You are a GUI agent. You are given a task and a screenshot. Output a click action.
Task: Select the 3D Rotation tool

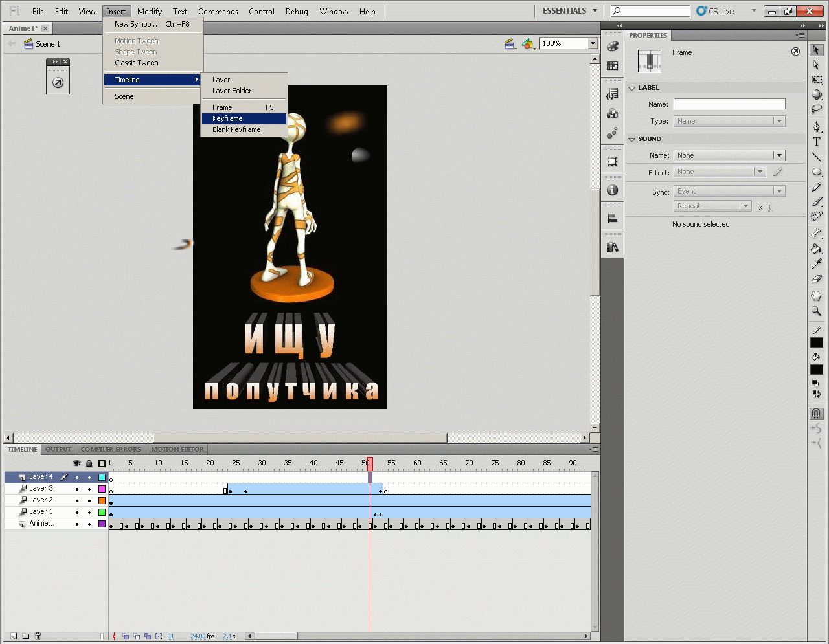tap(816, 94)
